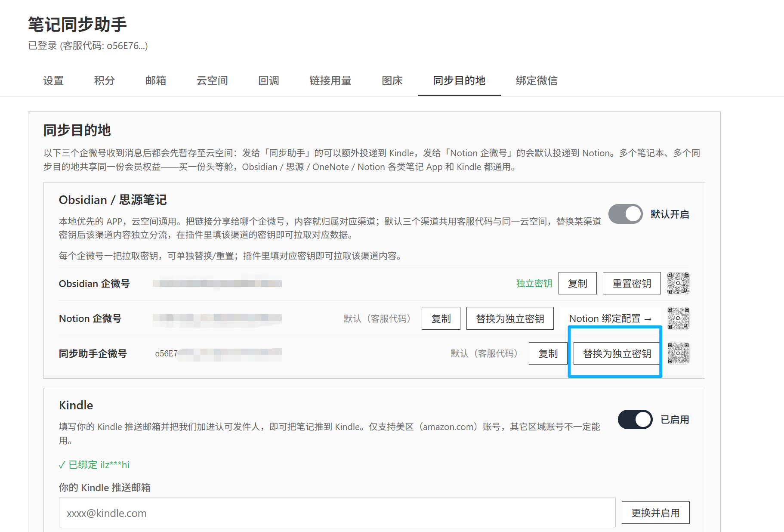Open the 绑定微信 tab
784x532 pixels.
pos(537,80)
